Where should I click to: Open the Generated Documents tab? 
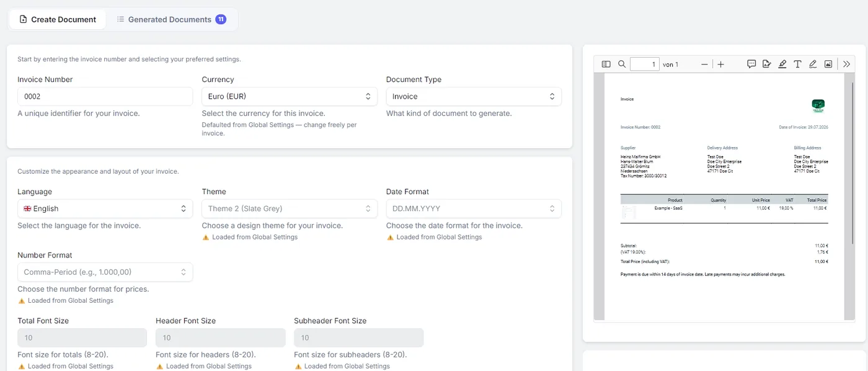pyautogui.click(x=171, y=19)
